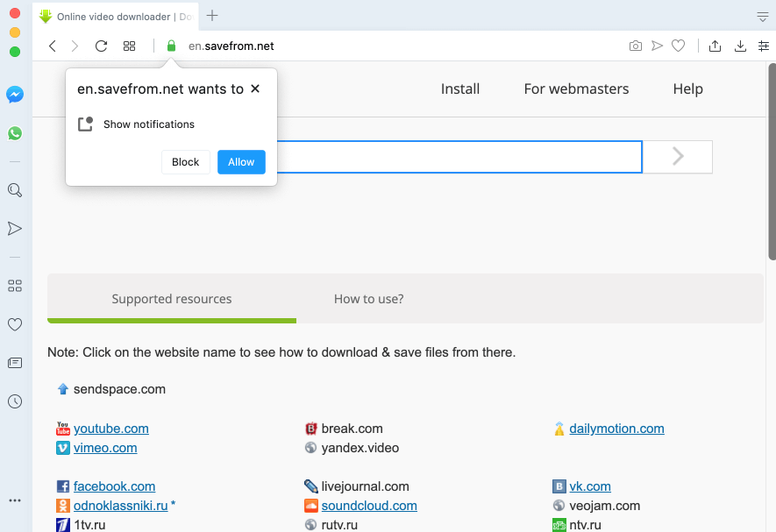Click the download arrow button next to URL field

(x=678, y=157)
